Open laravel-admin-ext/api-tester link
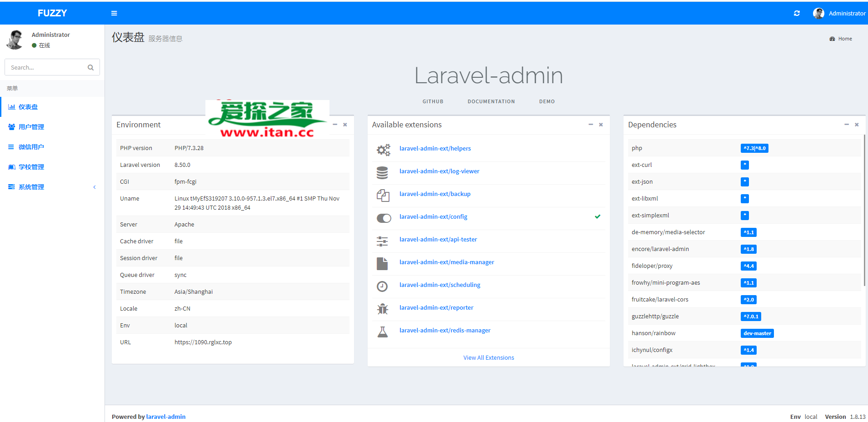 coord(438,239)
